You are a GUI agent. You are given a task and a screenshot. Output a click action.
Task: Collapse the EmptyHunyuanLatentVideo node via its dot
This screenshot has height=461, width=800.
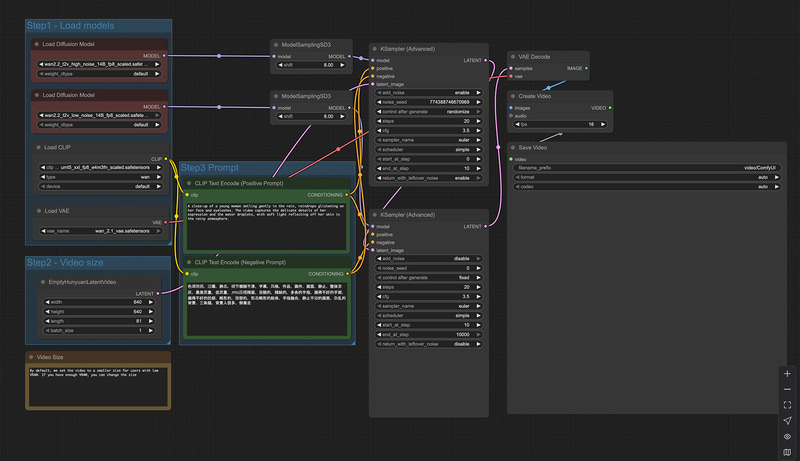coord(43,282)
